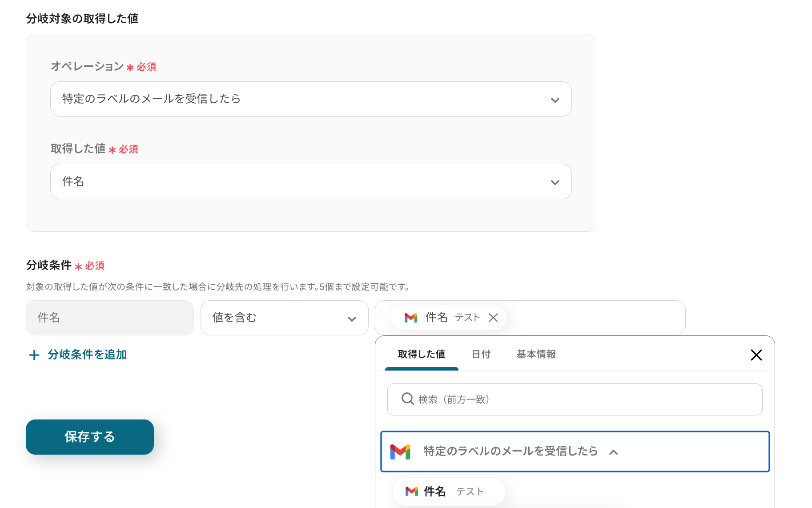This screenshot has width=812, height=508.
Task: Click the disabled 件名 condition field
Action: click(x=110, y=318)
